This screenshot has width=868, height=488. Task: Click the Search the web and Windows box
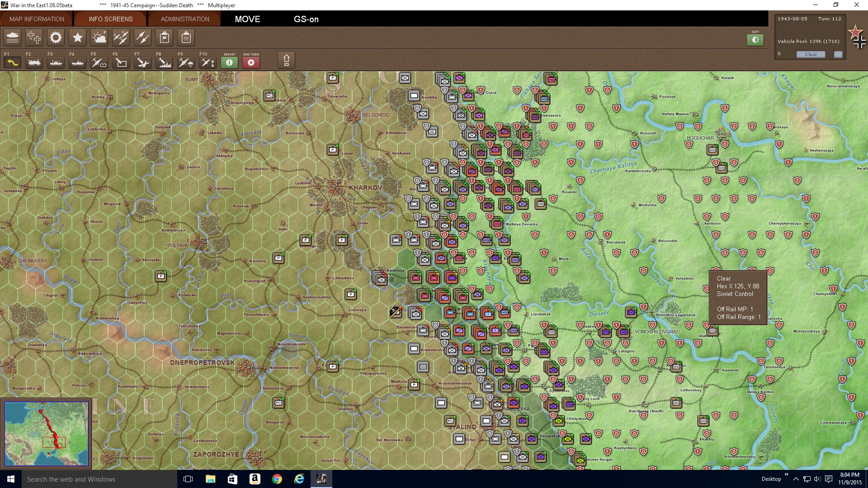coord(99,479)
